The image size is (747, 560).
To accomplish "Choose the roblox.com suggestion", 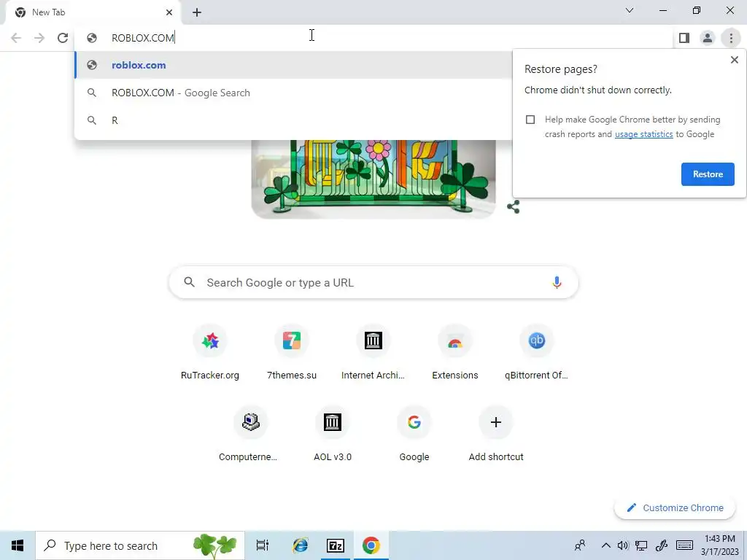I will tap(293, 65).
